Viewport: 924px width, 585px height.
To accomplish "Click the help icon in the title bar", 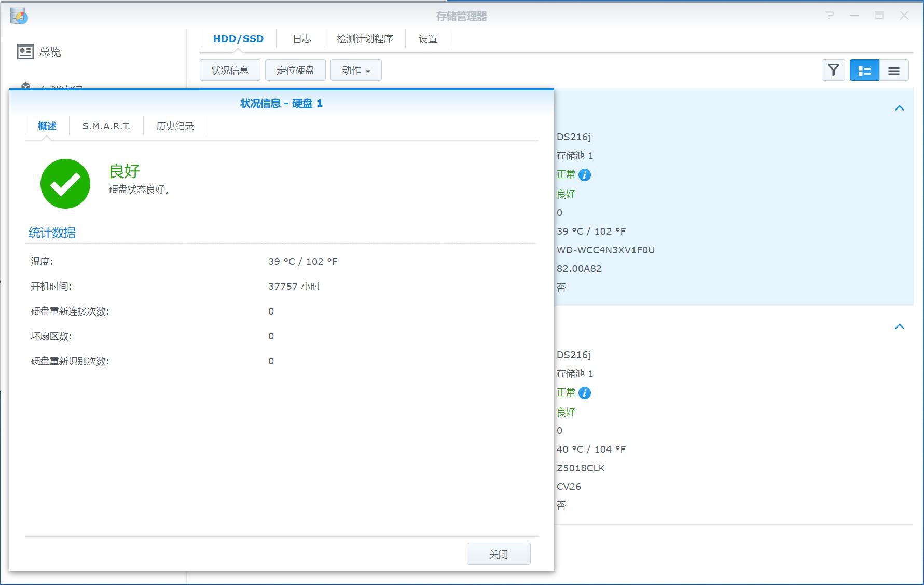I will pos(830,16).
